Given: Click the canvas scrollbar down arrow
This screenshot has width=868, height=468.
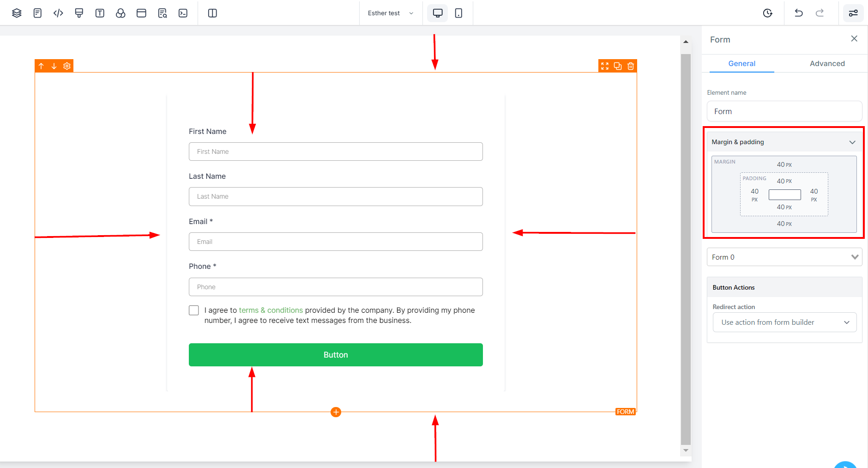Looking at the screenshot, I should tap(686, 450).
